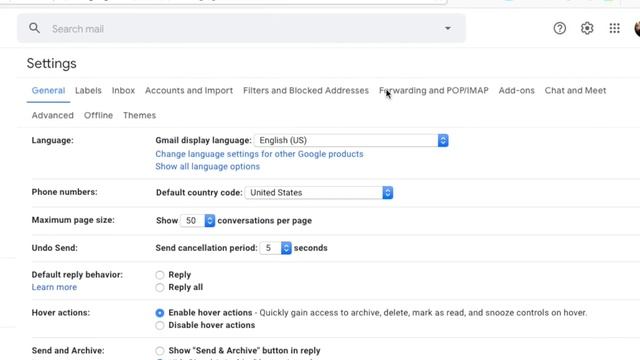Change conversations per page dropdown

pos(198,220)
